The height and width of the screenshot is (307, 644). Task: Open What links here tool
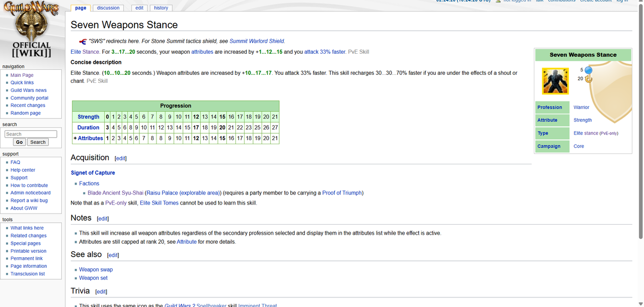coord(27,228)
